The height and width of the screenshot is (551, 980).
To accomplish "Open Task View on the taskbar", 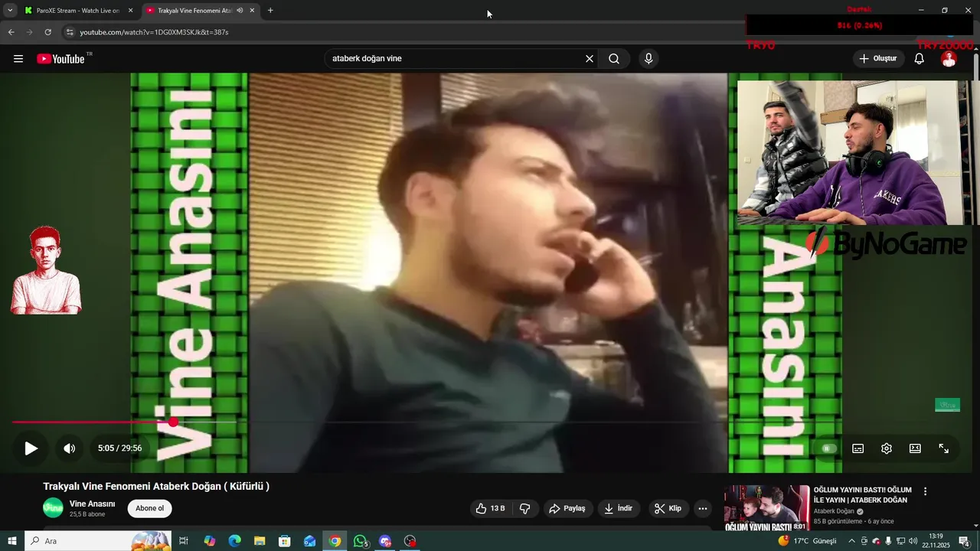I will [184, 541].
